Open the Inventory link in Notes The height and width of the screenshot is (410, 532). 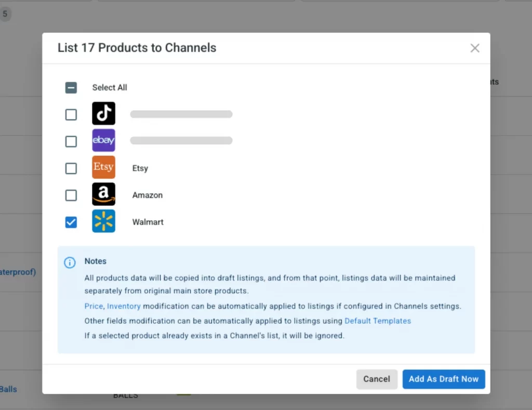(x=124, y=306)
